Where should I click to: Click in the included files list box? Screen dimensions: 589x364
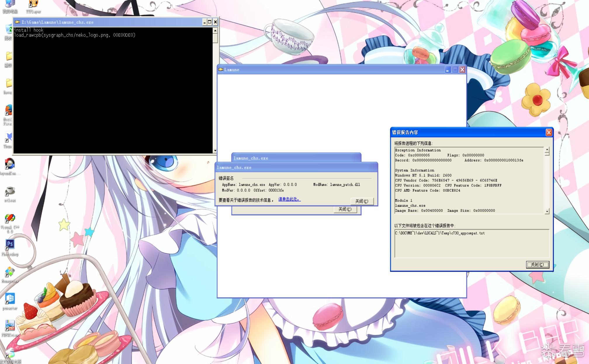coord(472,243)
